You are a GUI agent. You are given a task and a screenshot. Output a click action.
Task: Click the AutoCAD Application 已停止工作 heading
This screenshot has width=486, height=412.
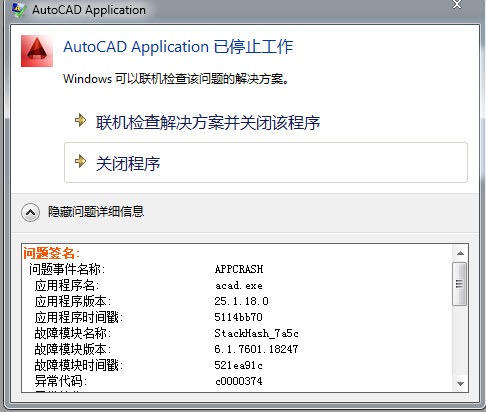(x=178, y=47)
